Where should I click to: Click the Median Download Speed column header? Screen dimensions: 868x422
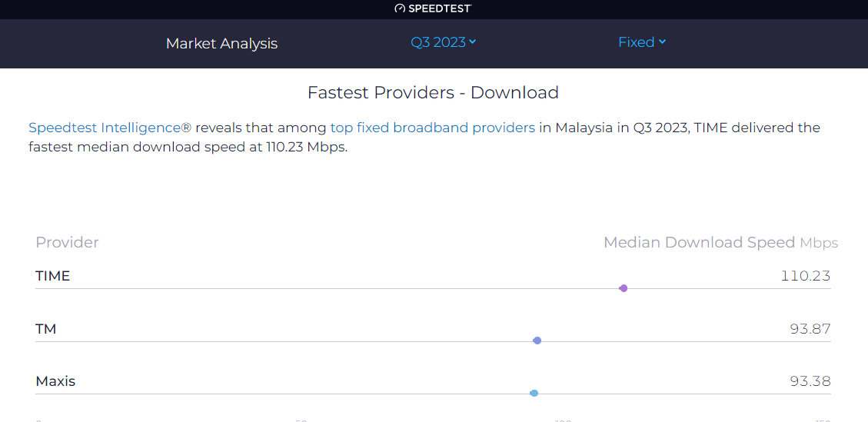[699, 242]
